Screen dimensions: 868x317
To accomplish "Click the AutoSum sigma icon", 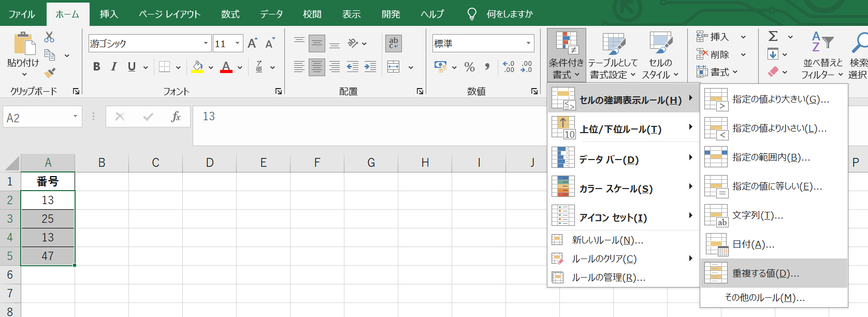I will pyautogui.click(x=773, y=36).
